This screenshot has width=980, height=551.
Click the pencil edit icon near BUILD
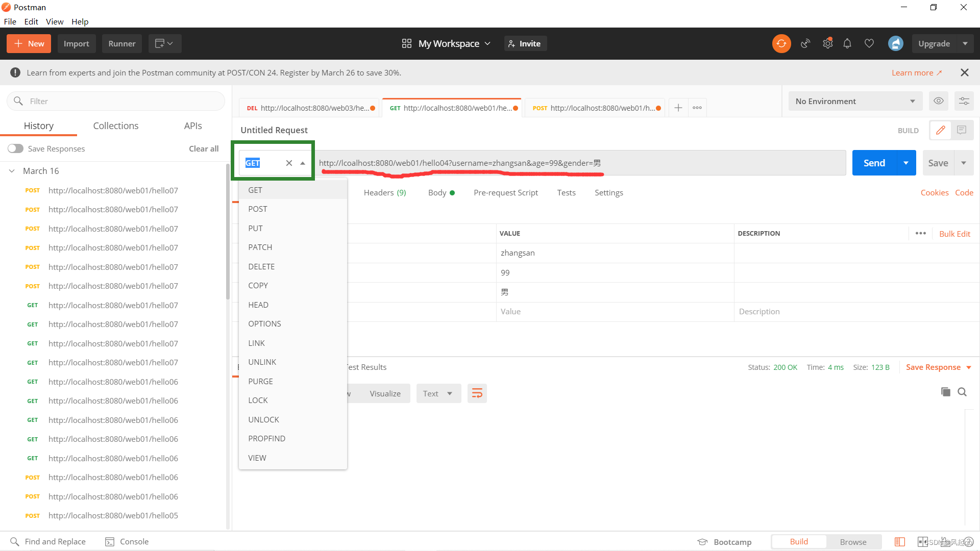[x=940, y=130]
